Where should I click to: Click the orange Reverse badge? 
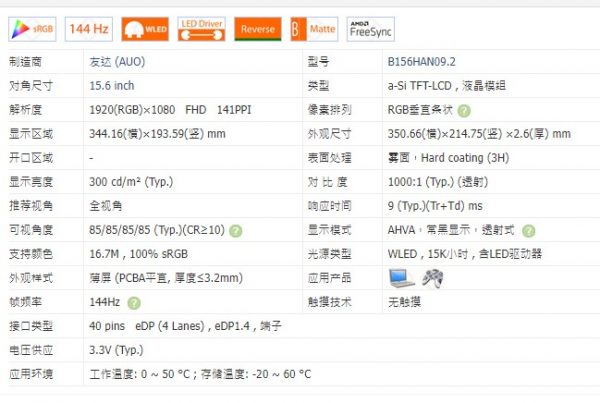pyautogui.click(x=258, y=29)
